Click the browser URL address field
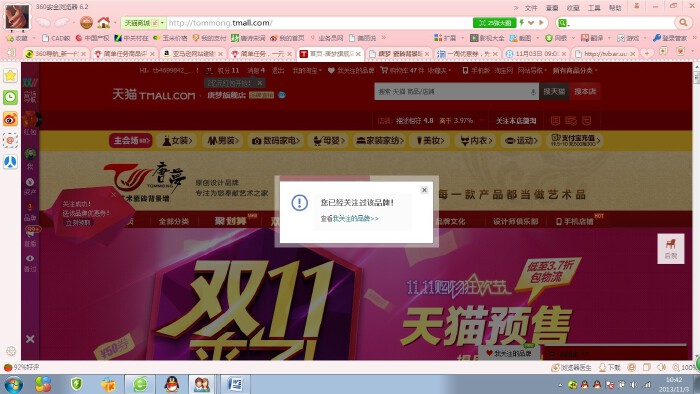Image resolution: width=700 pixels, height=394 pixels. tap(319, 23)
